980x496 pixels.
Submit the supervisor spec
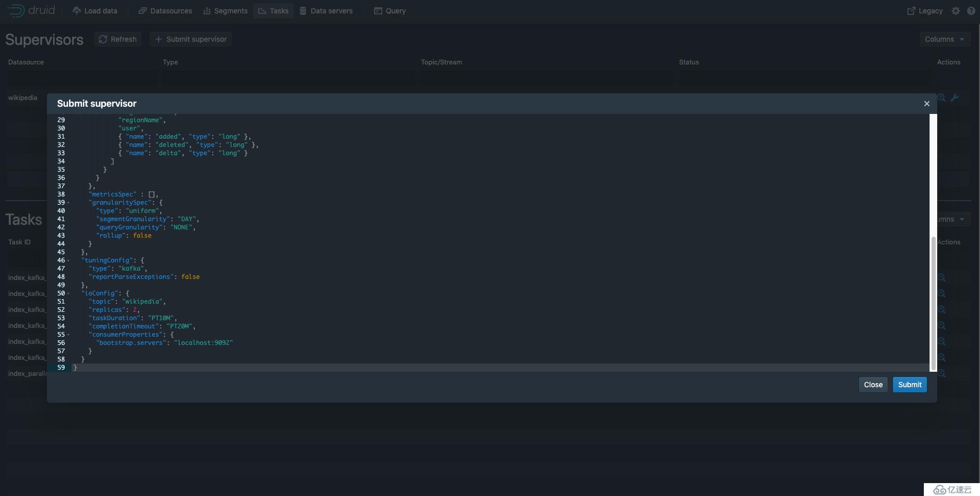click(x=909, y=385)
